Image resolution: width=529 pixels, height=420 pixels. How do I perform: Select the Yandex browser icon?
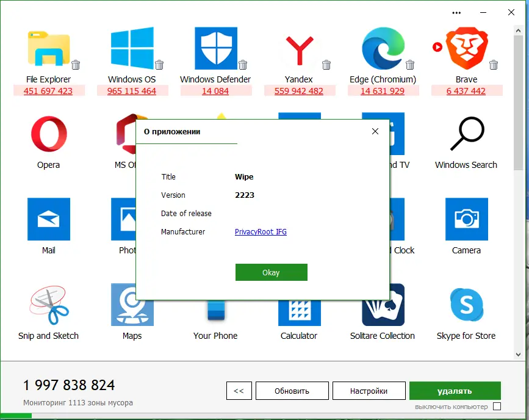300,51
